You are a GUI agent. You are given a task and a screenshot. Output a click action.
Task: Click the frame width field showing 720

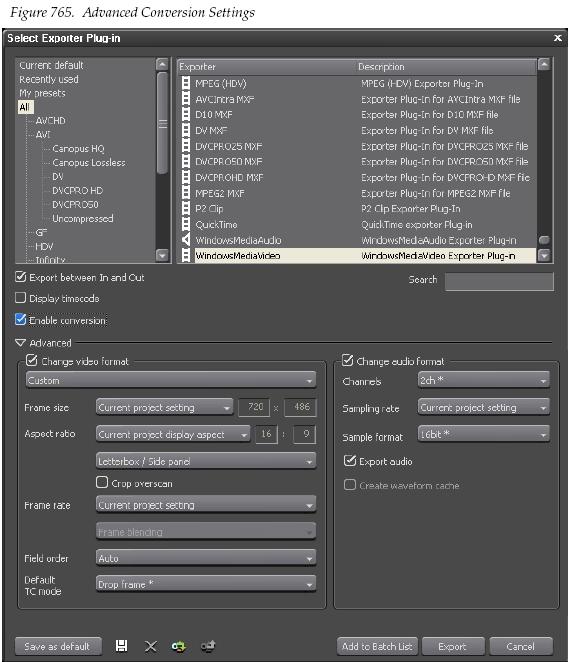256,407
